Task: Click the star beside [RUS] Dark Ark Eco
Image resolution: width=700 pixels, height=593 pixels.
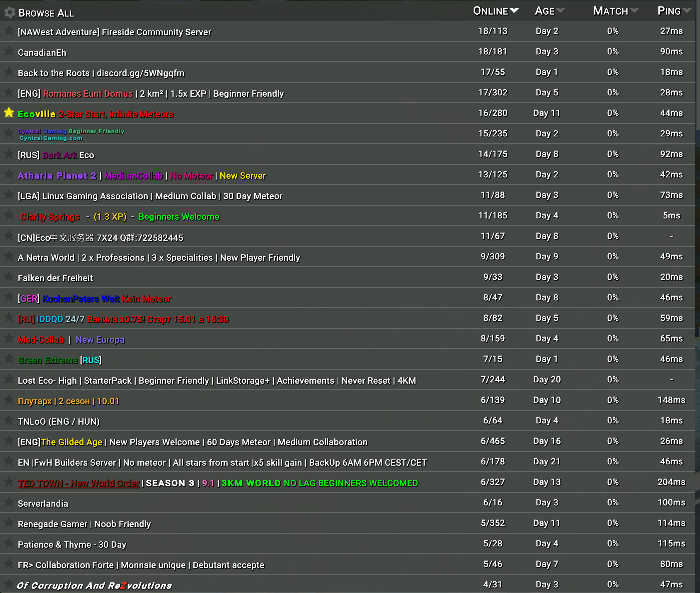Action: click(x=8, y=154)
